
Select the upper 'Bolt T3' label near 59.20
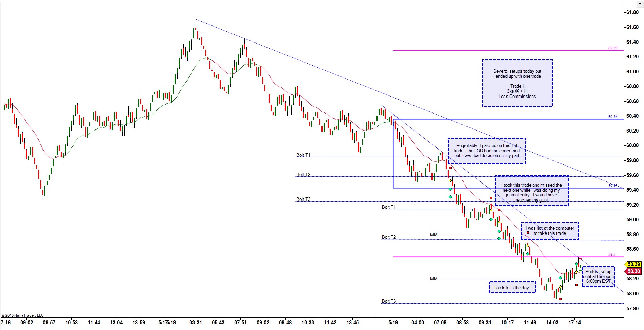click(x=303, y=199)
